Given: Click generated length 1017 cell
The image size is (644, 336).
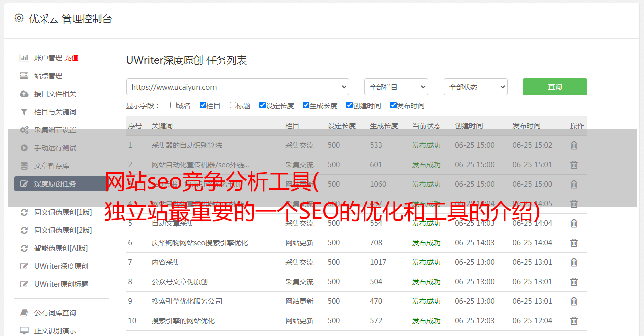Looking at the screenshot, I should coord(378,262).
